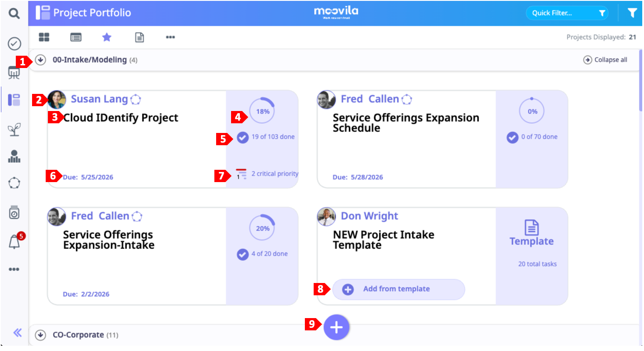Click the 18% progress circle

pos(262,111)
